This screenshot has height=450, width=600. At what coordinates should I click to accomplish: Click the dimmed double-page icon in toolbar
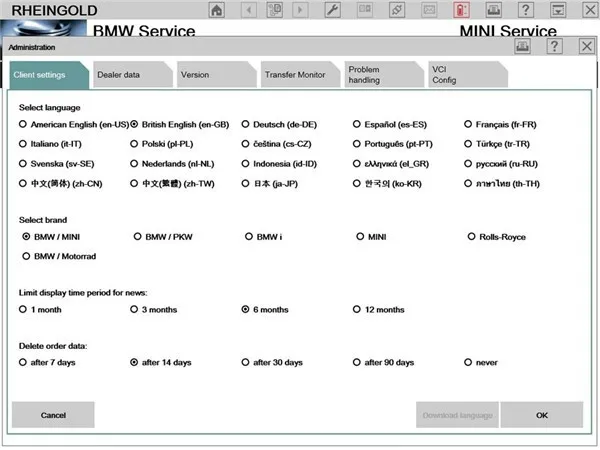coord(365,10)
